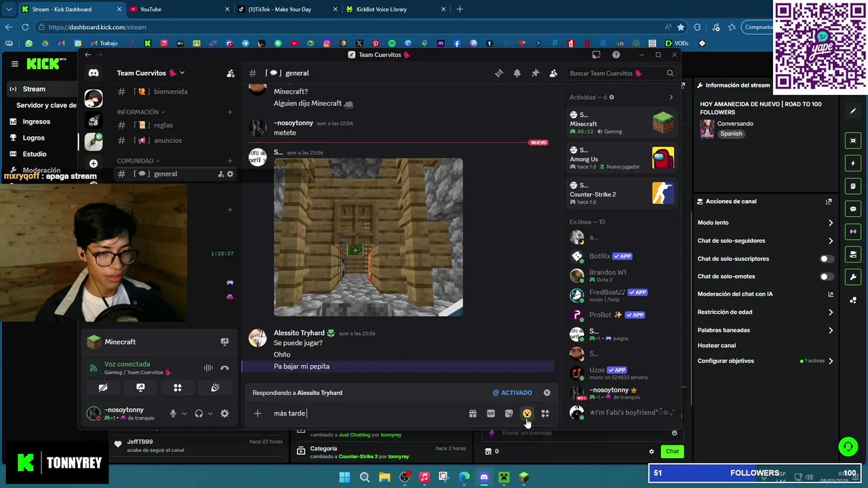Click the green Chat button
This screenshot has height=488, width=868.
click(x=672, y=451)
